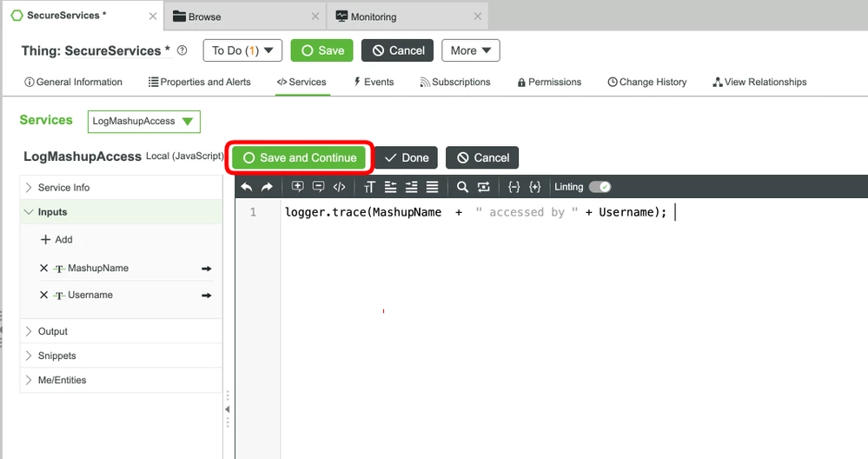Open the Events tab
868x459 pixels.
374,82
